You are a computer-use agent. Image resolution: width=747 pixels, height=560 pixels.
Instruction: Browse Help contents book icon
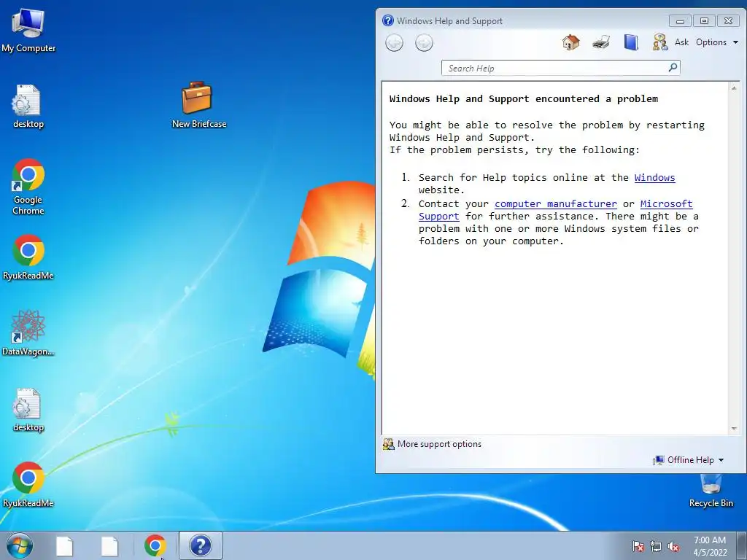[631, 42]
